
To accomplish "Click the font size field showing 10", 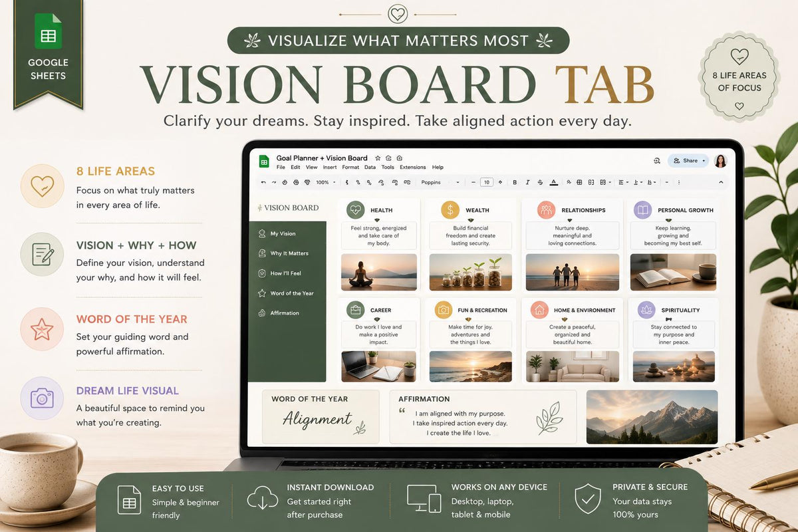I will click(x=487, y=182).
